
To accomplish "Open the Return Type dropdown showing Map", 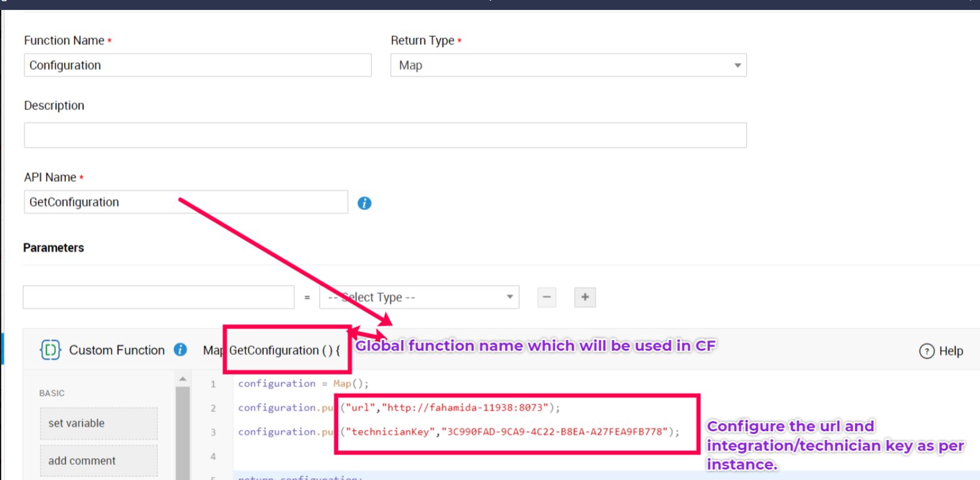I will [568, 65].
